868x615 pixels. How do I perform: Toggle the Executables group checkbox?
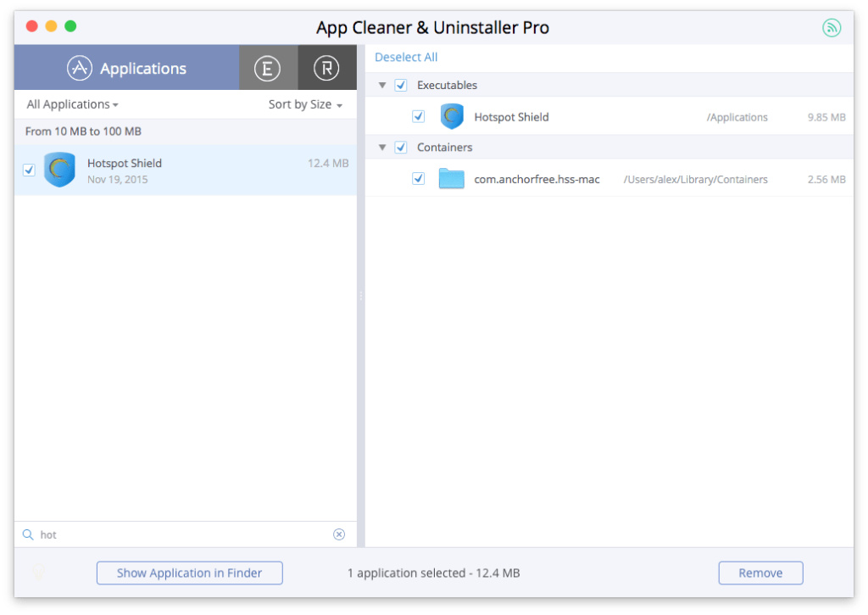pos(401,86)
